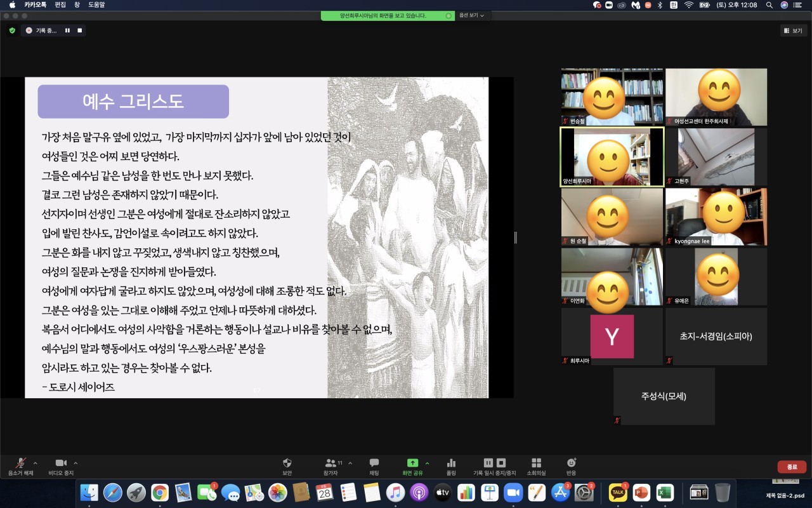The height and width of the screenshot is (508, 812).
Task: Stop video using 비디오 중지 button
Action: click(x=61, y=464)
